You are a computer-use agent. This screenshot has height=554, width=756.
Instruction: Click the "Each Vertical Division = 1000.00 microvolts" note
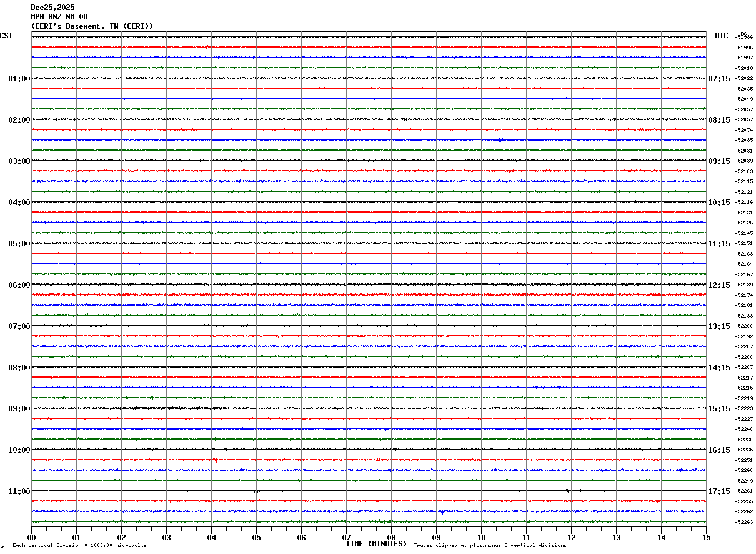[80, 546]
